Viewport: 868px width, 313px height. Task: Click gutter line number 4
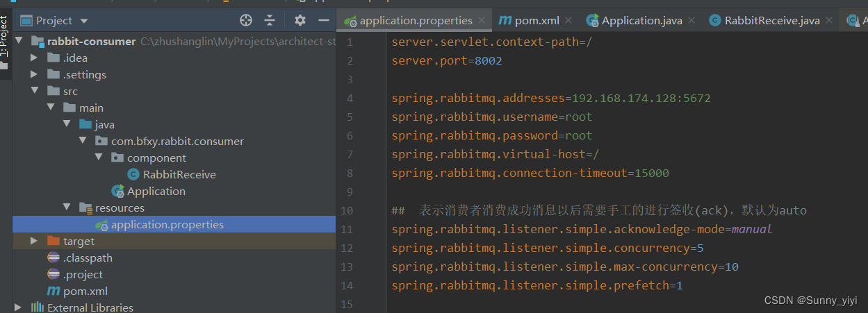coord(350,99)
